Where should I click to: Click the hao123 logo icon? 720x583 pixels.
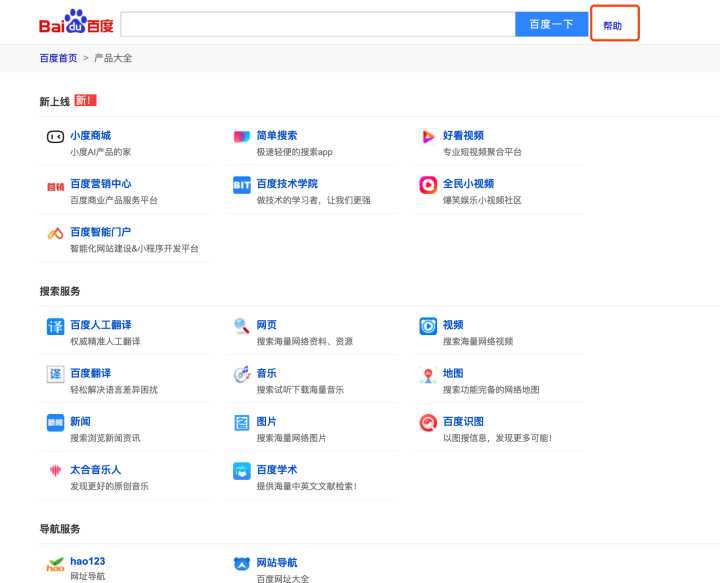point(55,565)
